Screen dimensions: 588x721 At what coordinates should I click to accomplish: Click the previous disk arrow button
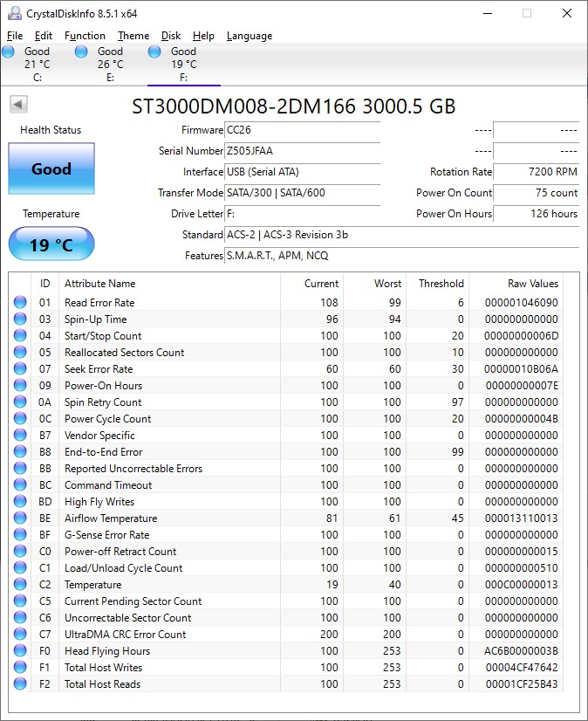coord(18,105)
